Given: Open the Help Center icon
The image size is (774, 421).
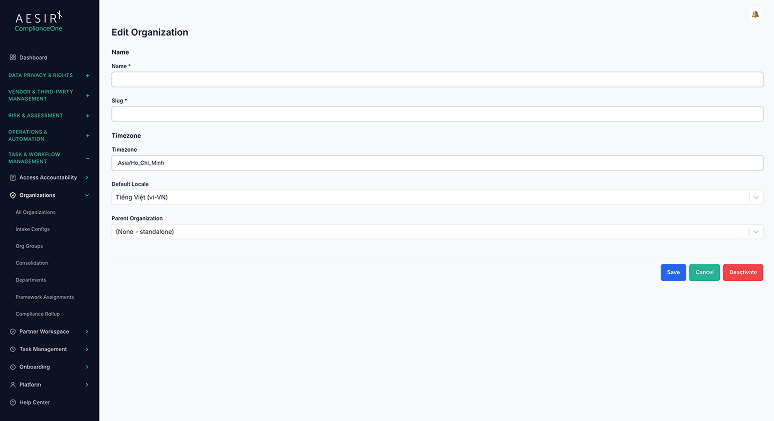Looking at the screenshot, I should coord(13,402).
